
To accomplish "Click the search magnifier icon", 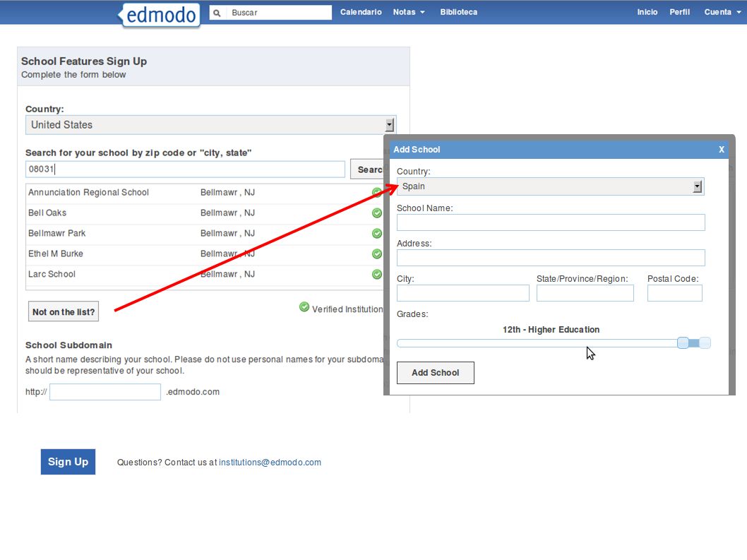I will pos(217,13).
